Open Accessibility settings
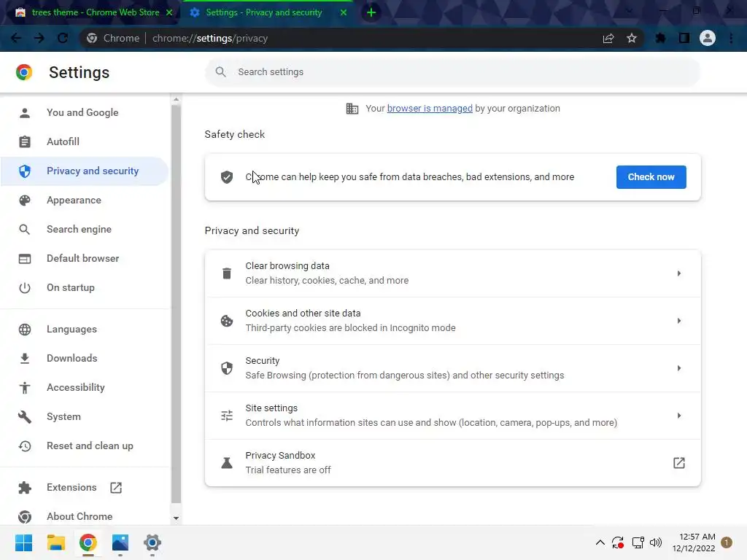Viewport: 747px width, 560px height. tap(84, 387)
